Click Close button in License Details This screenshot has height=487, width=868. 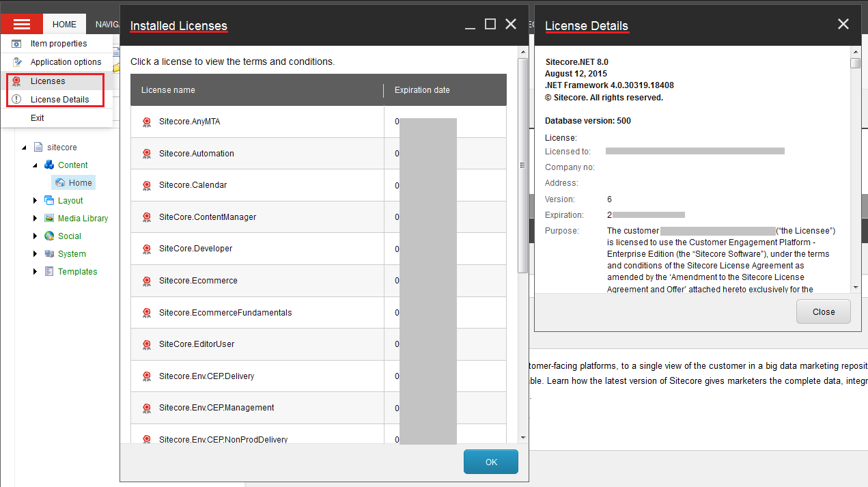click(823, 311)
